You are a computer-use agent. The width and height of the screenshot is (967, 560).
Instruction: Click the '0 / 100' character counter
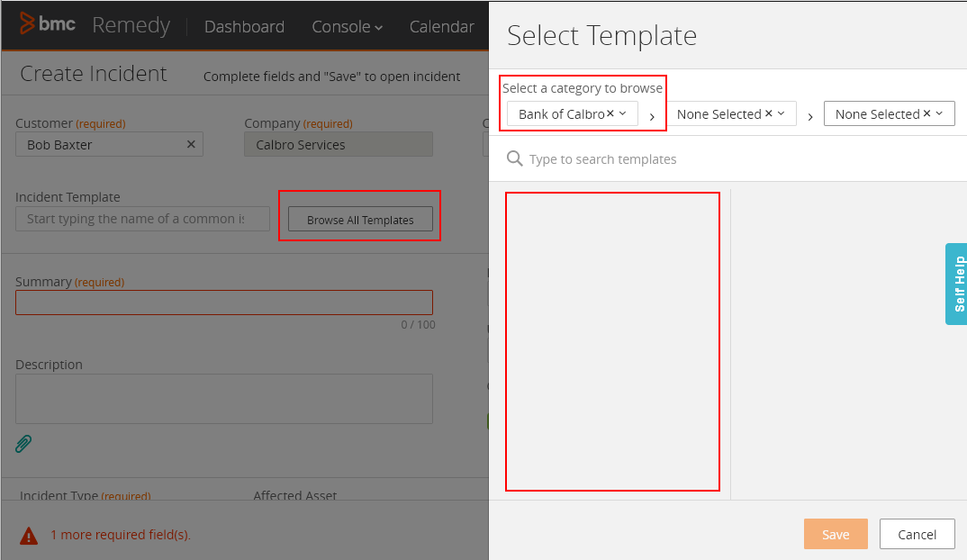pyautogui.click(x=418, y=324)
